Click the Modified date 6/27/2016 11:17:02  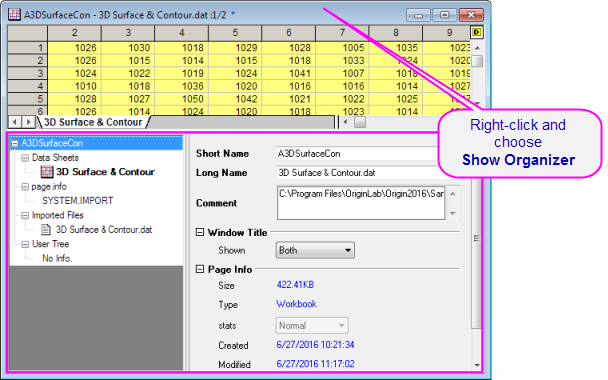(315, 364)
